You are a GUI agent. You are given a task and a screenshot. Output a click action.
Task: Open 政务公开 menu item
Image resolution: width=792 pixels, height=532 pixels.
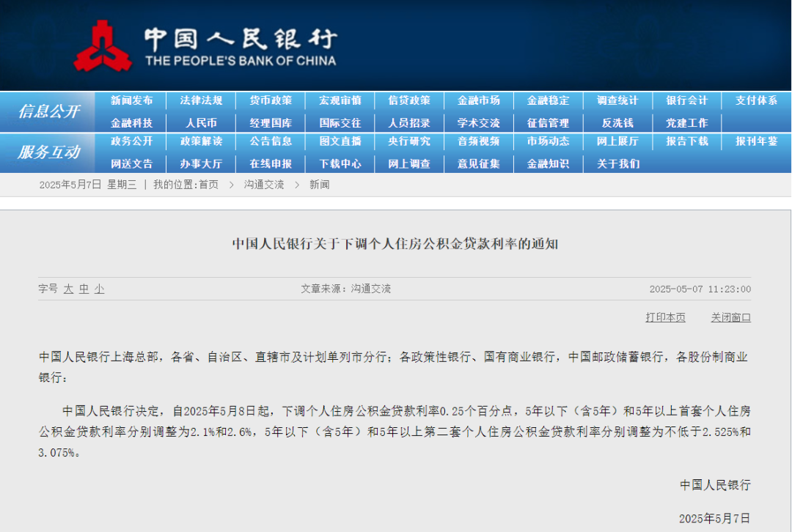pyautogui.click(x=131, y=141)
